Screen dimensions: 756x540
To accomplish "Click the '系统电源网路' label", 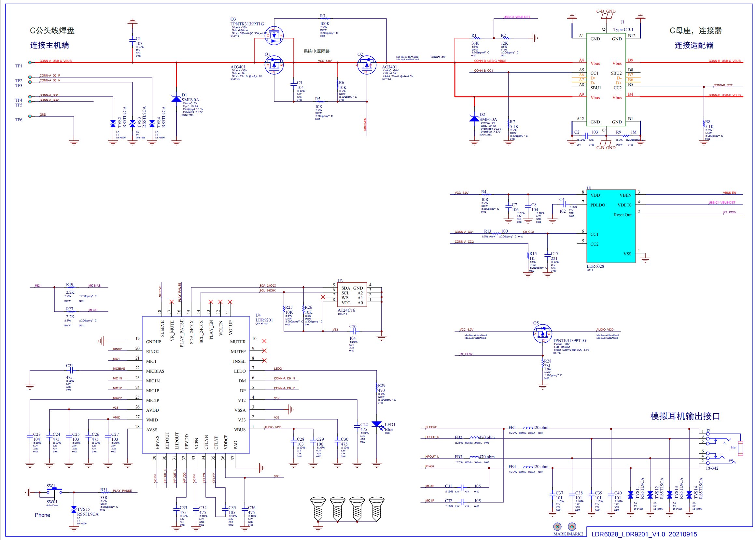I will pos(316,51).
